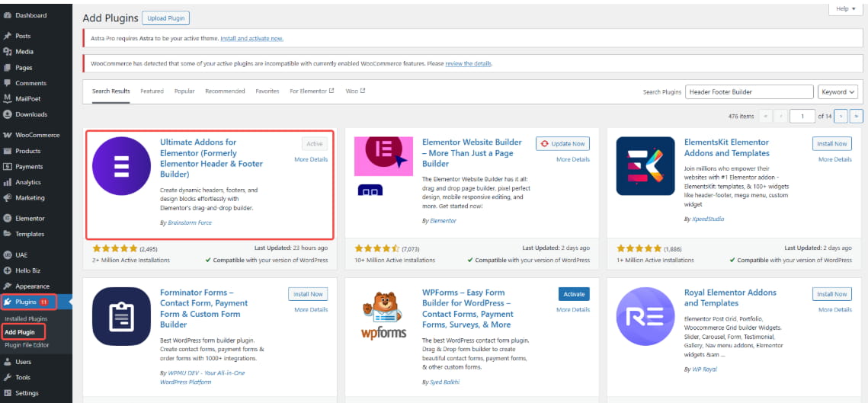Image resolution: width=868 pixels, height=403 pixels.
Task: Click the Upload Plugin button
Action: 165,18
